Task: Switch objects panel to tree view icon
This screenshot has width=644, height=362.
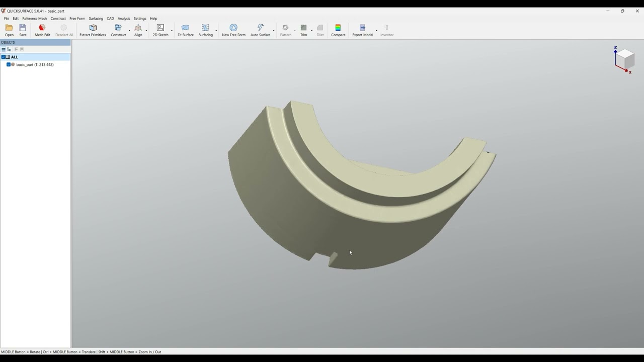Action: coord(9,49)
